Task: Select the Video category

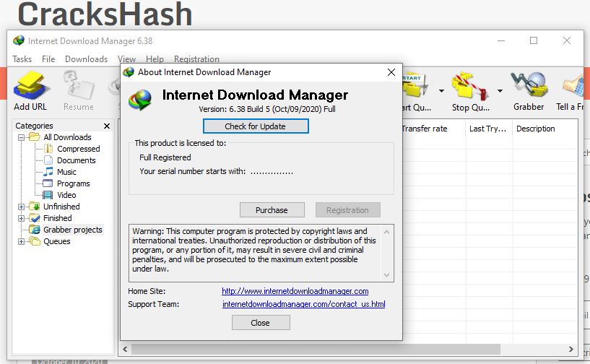Action: point(66,195)
